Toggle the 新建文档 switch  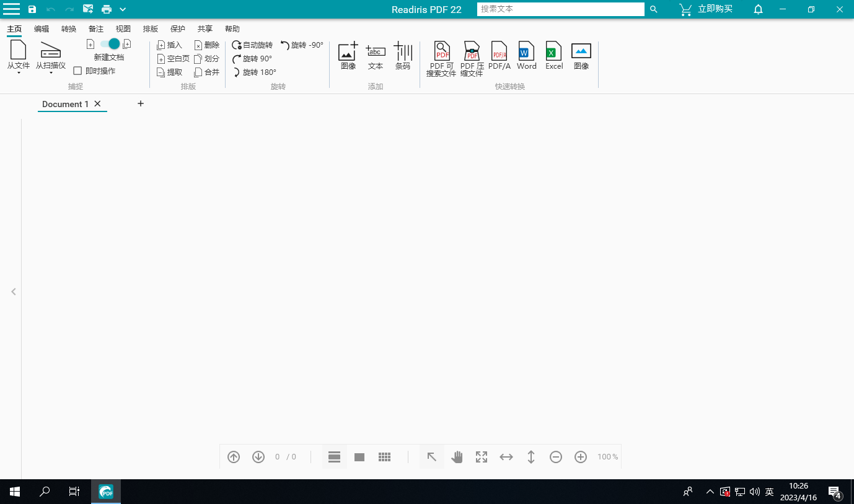tap(110, 44)
